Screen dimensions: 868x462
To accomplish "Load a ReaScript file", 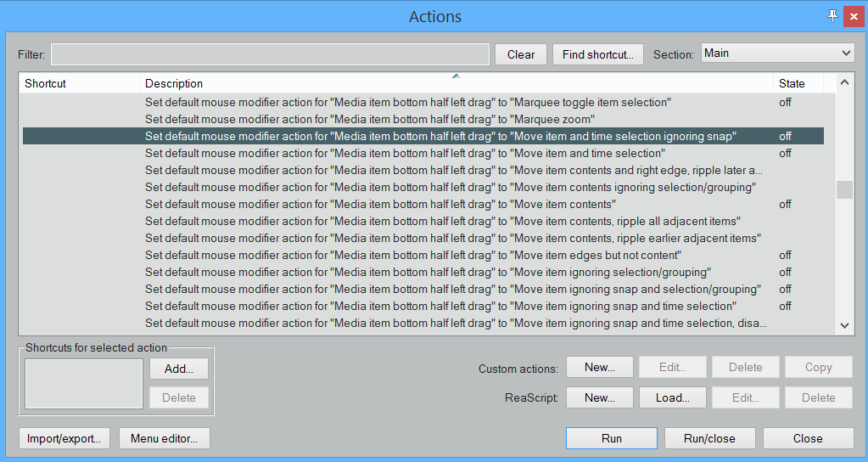I will 672,397.
